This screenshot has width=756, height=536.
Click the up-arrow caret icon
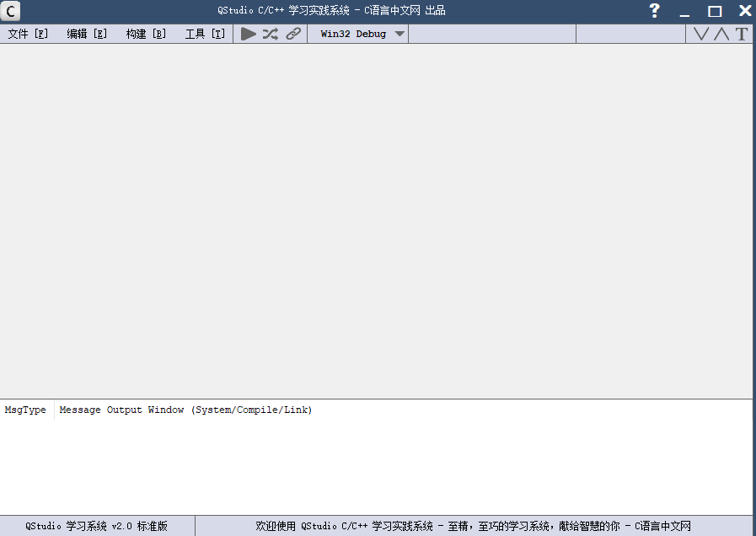pos(721,34)
